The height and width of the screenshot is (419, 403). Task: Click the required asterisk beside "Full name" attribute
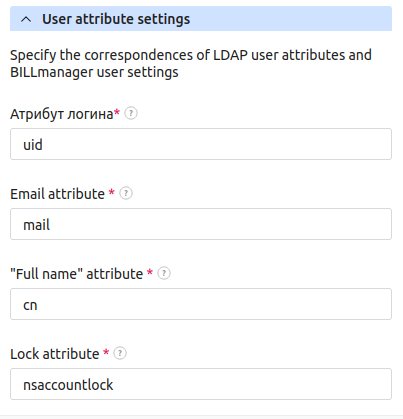(x=150, y=272)
